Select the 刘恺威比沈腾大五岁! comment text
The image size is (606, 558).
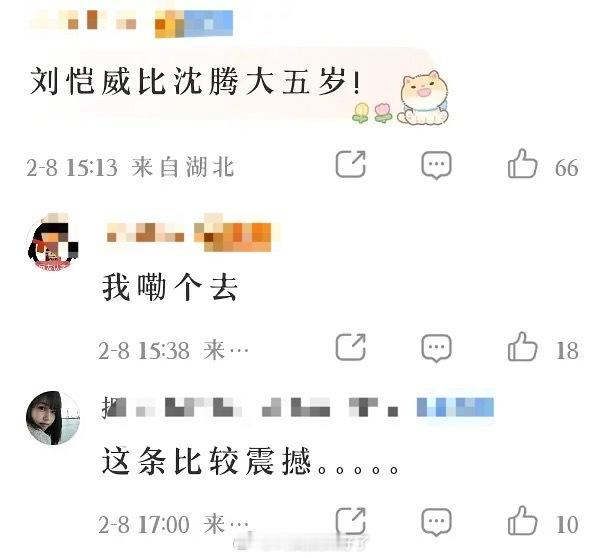195,82
